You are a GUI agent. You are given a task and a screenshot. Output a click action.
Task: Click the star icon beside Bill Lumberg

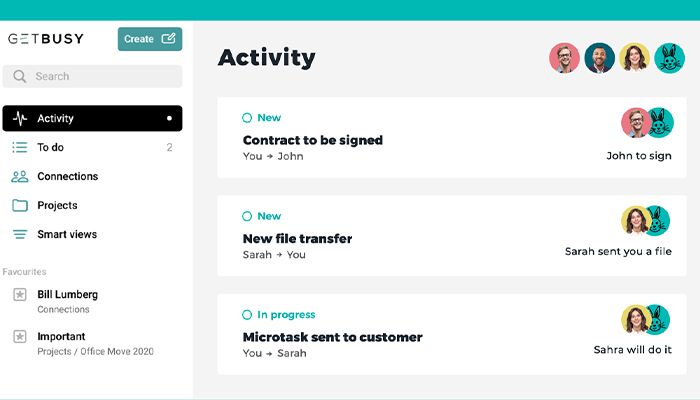click(x=19, y=294)
